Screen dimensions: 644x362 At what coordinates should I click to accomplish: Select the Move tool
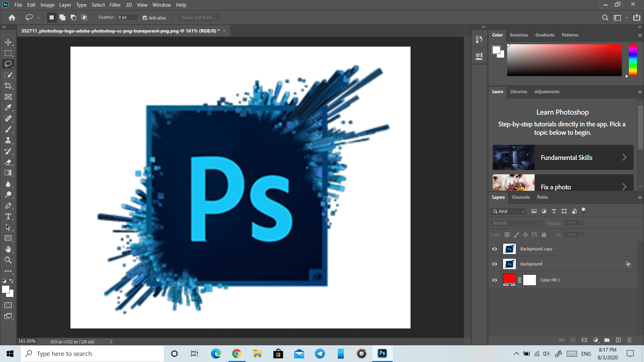coord(8,42)
